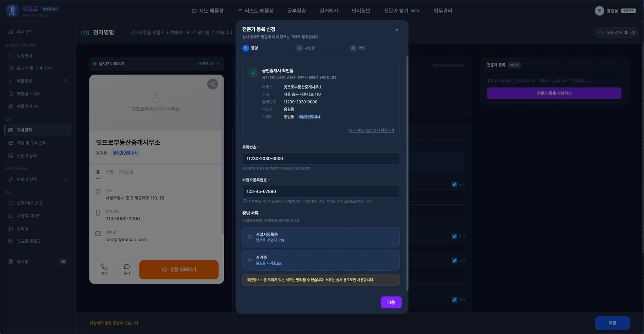Click the 문자 message button on card

[127, 270]
